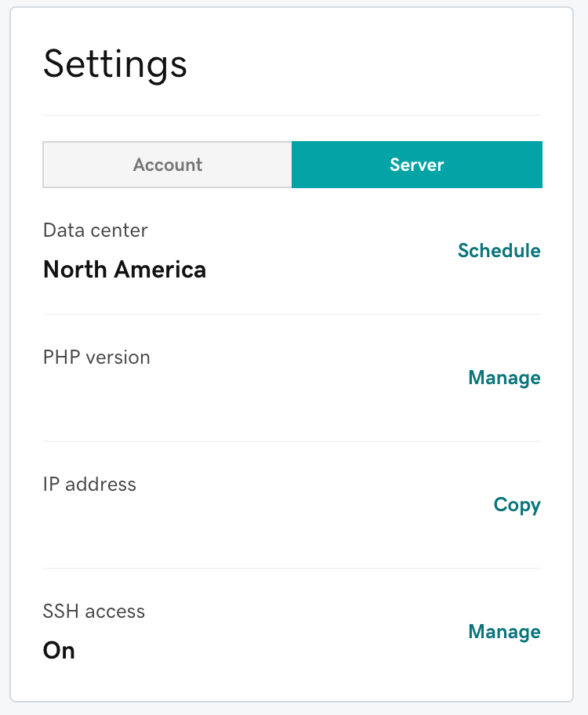
Task: Click the divider line below Settings heading
Action: [x=292, y=115]
